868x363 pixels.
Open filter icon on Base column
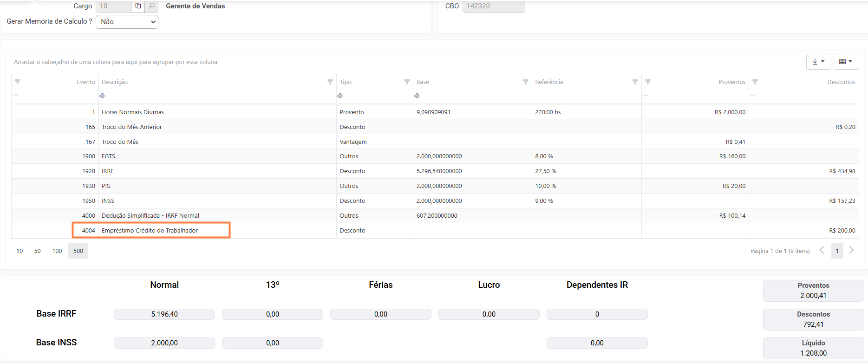click(x=525, y=82)
